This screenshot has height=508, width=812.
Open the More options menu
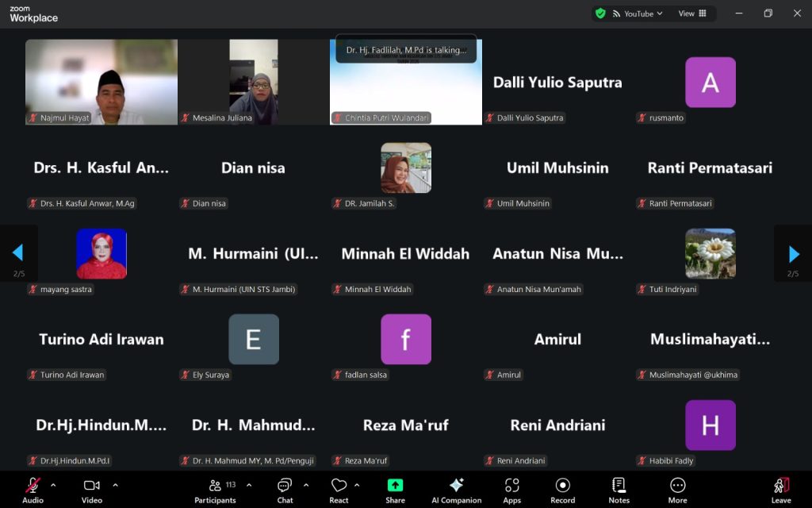click(677, 490)
